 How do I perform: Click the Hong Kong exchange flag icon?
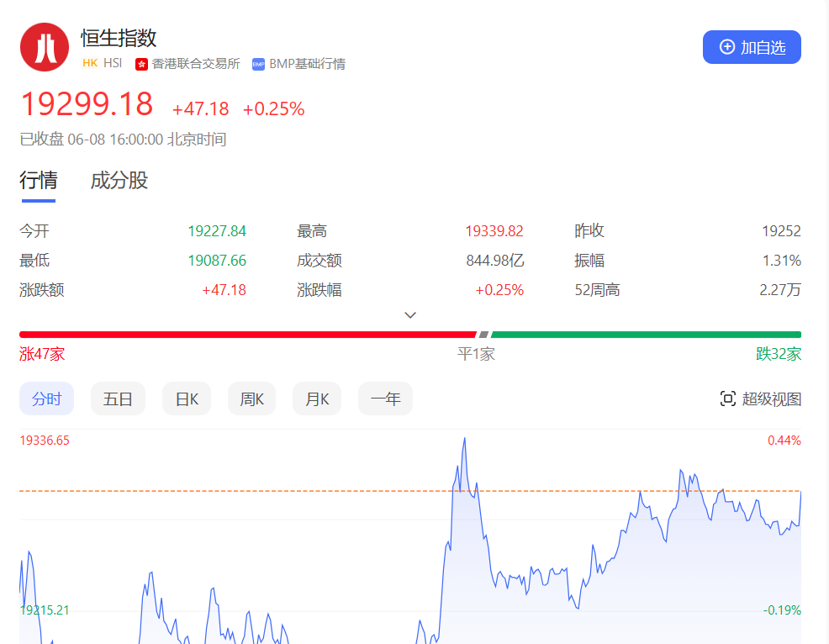[141, 64]
